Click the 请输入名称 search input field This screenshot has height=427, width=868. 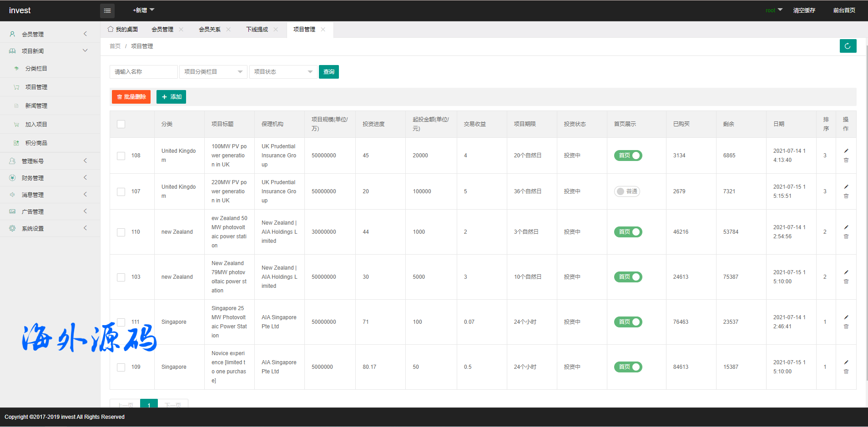point(143,72)
